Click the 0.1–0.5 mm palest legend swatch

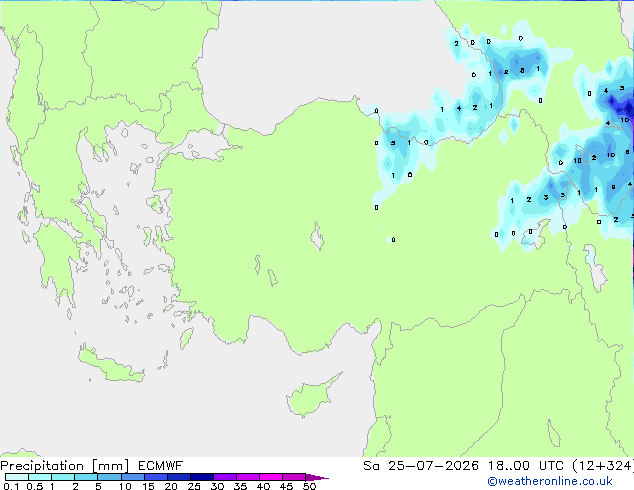coord(17,477)
